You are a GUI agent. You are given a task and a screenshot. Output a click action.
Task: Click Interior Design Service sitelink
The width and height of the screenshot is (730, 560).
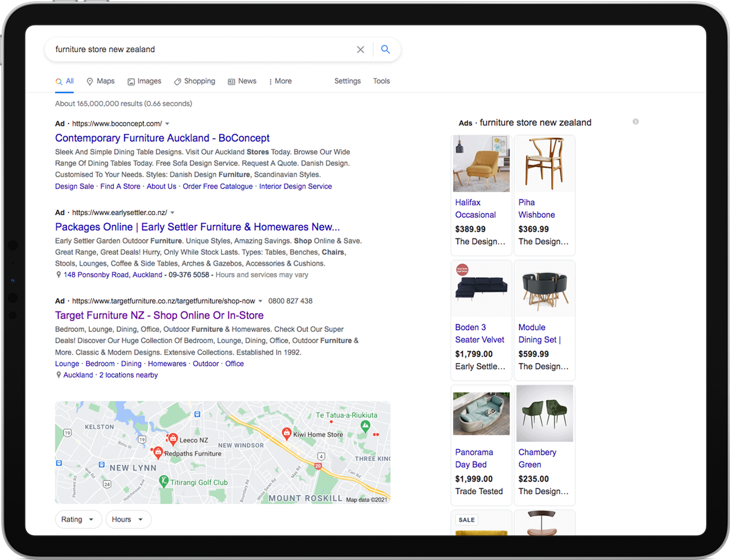tap(296, 187)
